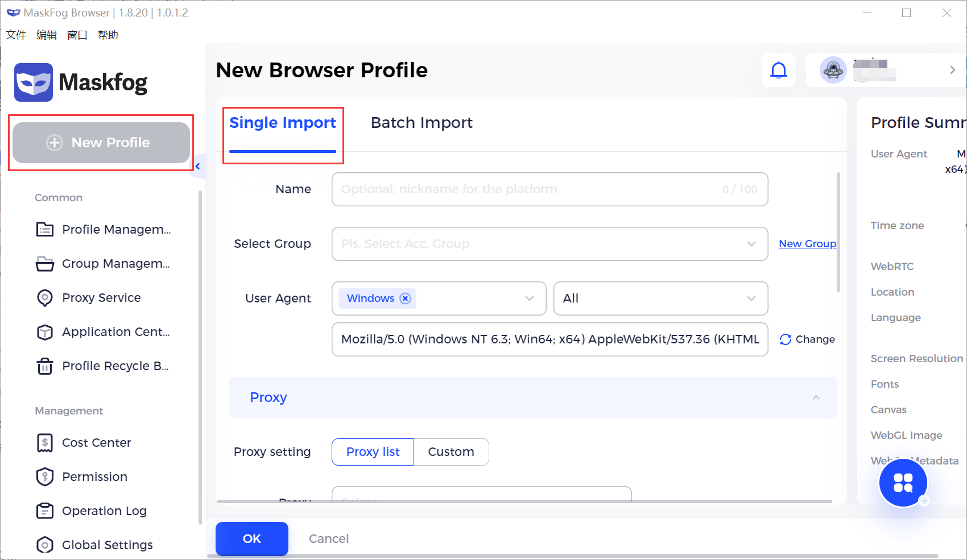Open Application Center cube icon
This screenshot has width=967, height=560.
click(x=45, y=332)
